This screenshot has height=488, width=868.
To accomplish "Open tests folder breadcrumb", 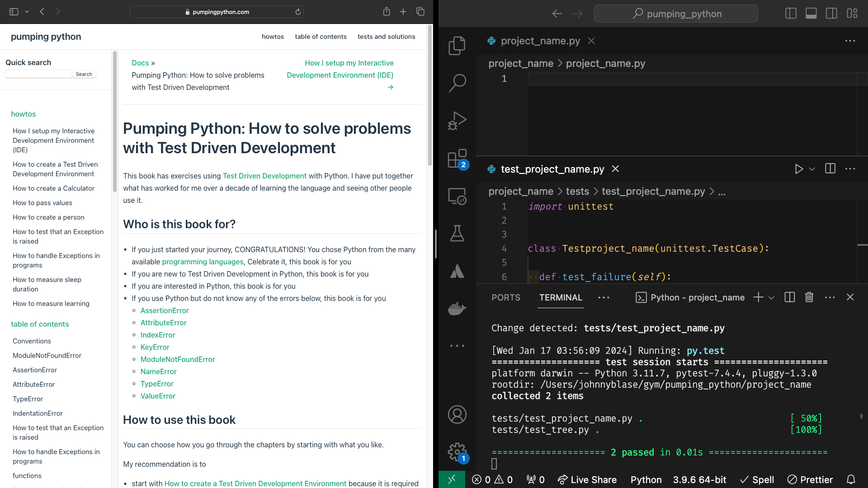I will 577,192.
